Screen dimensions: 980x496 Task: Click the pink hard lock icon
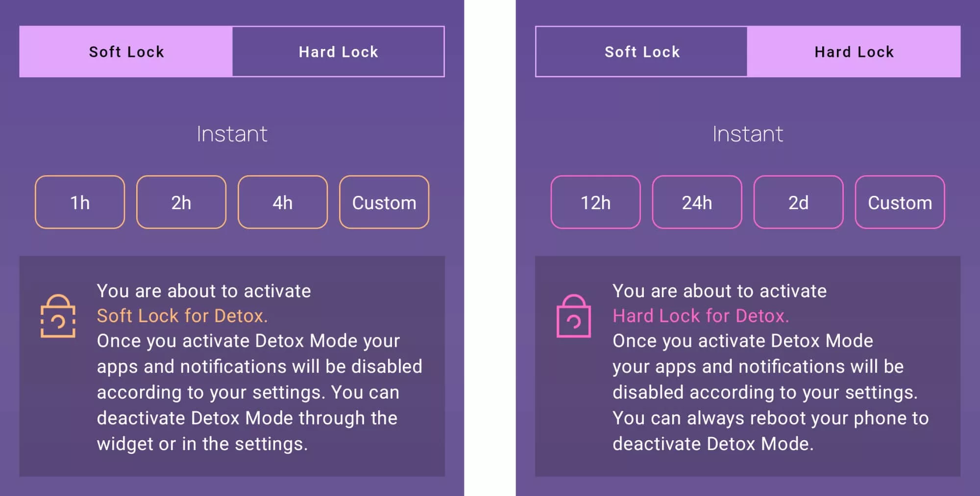tap(573, 316)
